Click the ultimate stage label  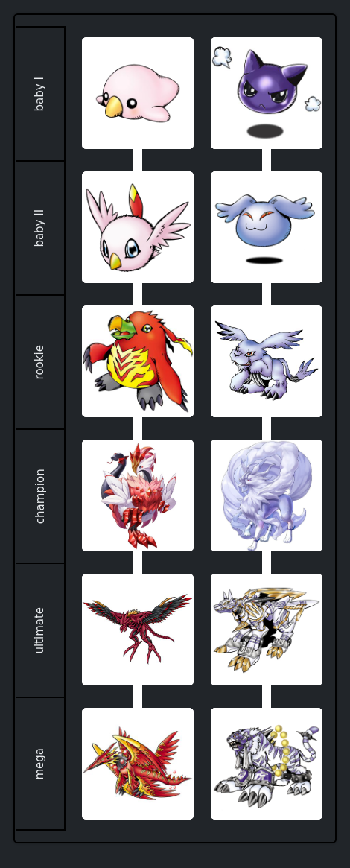[x=39, y=630]
